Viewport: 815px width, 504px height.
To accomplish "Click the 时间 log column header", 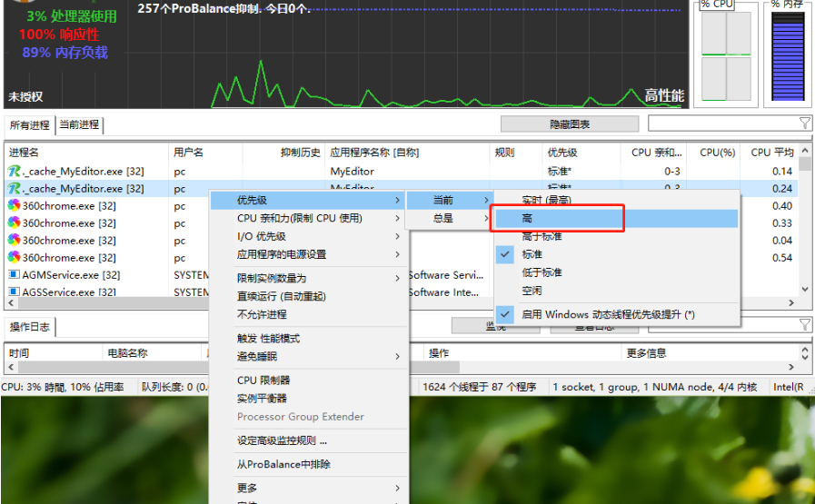I will [x=54, y=352].
